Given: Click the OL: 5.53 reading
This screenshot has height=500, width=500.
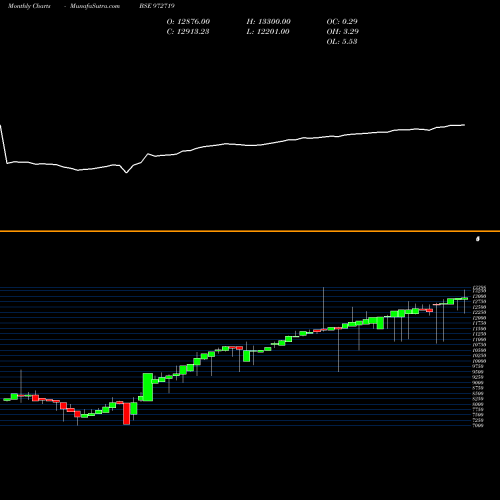Looking at the screenshot, I should coord(342,42).
